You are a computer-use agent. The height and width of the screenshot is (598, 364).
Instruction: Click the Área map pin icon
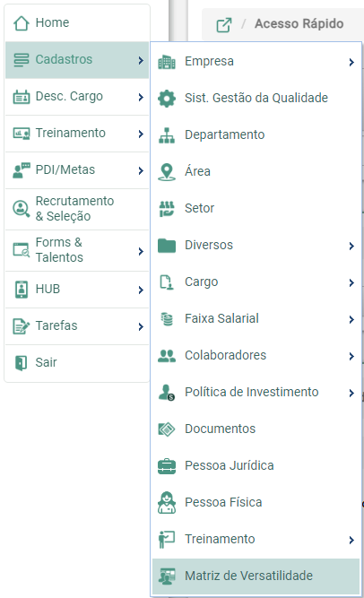click(167, 172)
